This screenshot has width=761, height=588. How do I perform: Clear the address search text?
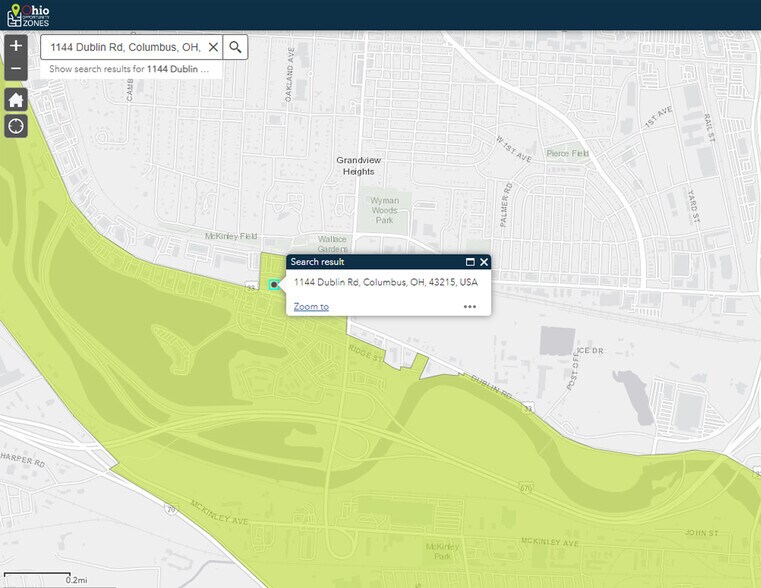pos(213,47)
